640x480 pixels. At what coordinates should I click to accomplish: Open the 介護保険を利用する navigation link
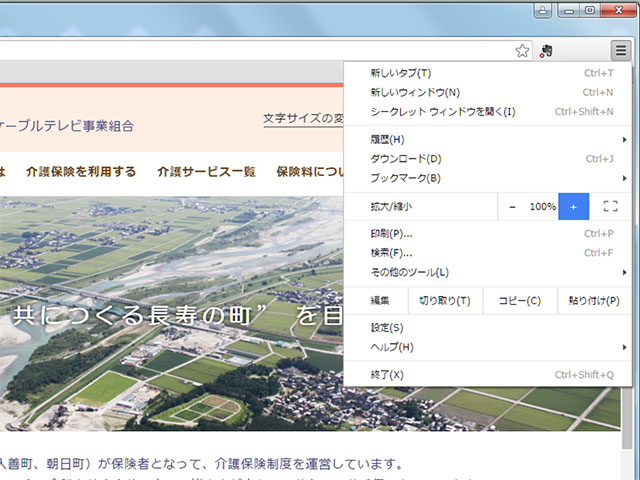click(x=81, y=172)
